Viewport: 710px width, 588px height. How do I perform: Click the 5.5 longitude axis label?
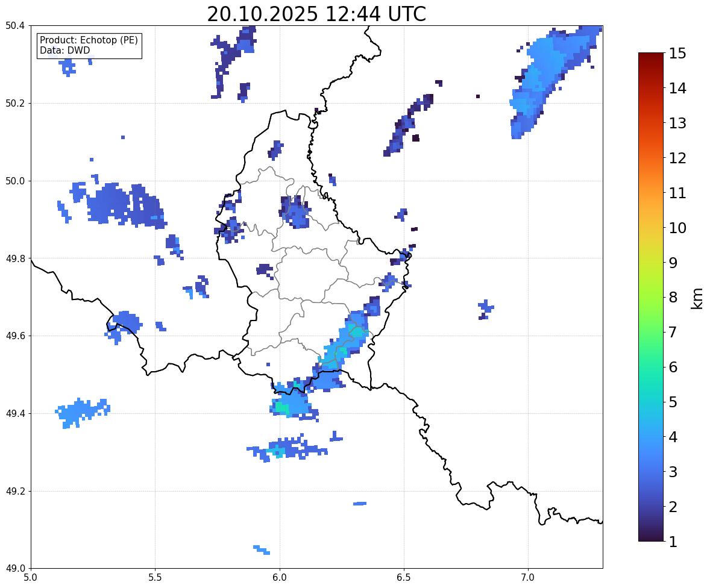click(155, 578)
